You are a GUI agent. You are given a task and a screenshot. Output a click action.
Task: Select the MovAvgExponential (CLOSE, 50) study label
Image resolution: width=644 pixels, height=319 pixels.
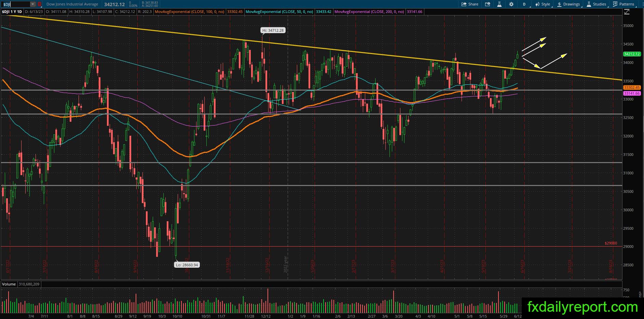pos(279,12)
